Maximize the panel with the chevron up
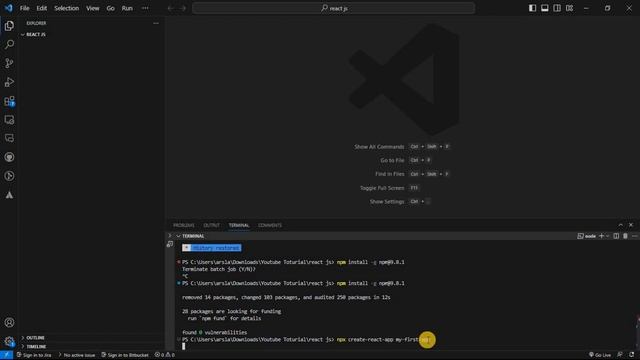Screen dimensions: 640x360 620,225
